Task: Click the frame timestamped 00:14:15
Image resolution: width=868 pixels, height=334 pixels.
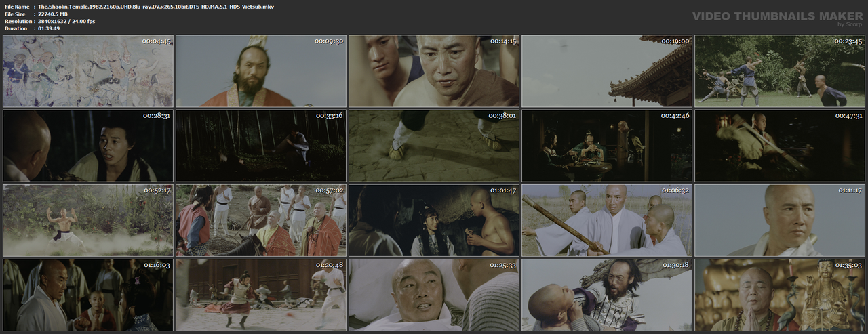Action: 434,71
